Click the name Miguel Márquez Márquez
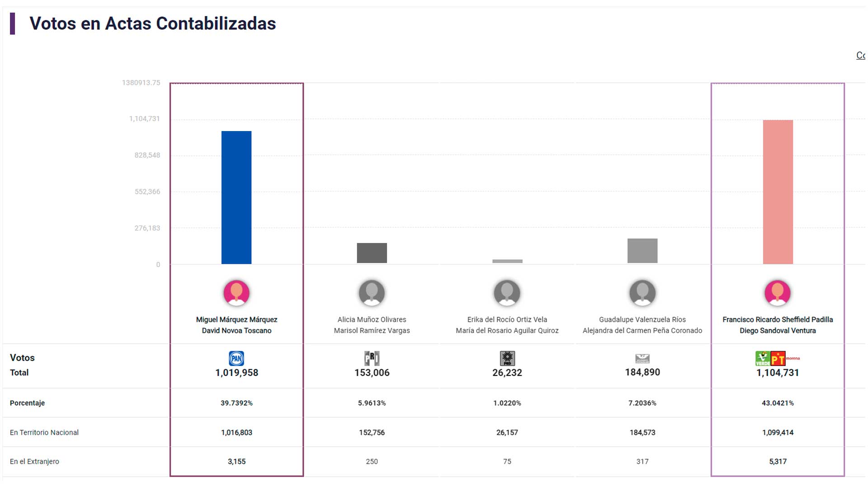Screen dimensions: 868x488 (x=236, y=319)
